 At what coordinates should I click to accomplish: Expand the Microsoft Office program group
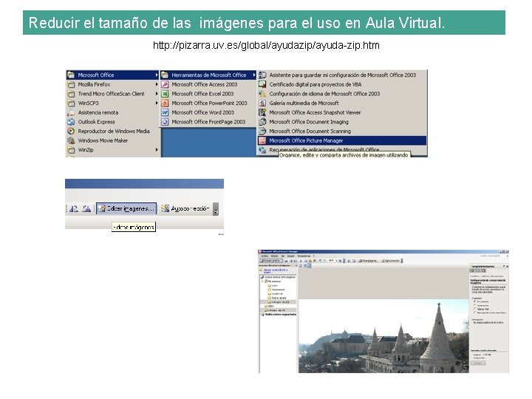point(112,75)
